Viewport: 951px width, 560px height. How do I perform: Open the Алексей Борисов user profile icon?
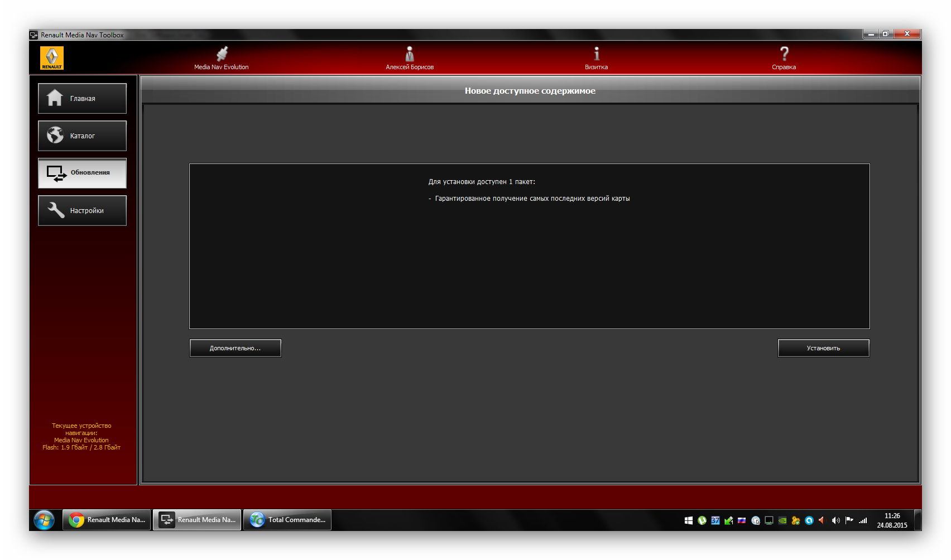point(410,54)
